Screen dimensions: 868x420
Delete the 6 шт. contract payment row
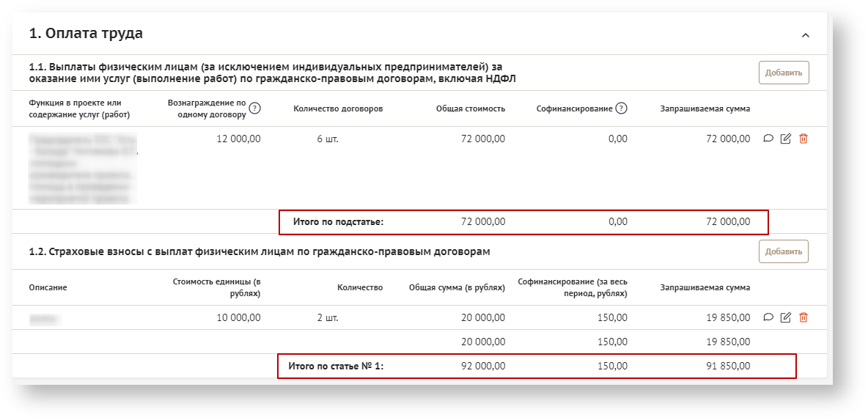click(x=803, y=139)
